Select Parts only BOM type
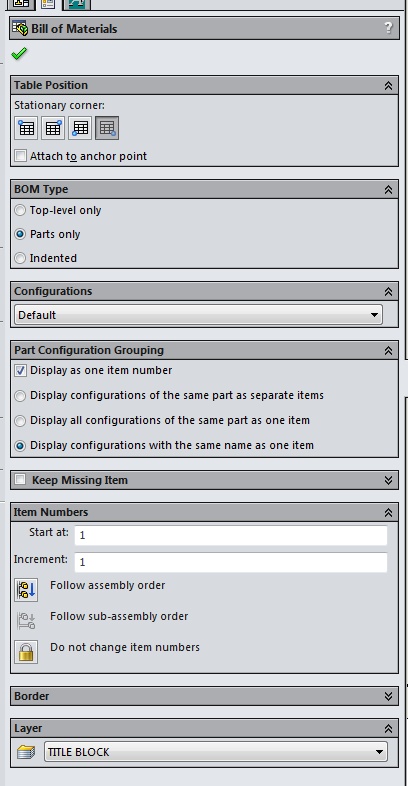 [20, 234]
